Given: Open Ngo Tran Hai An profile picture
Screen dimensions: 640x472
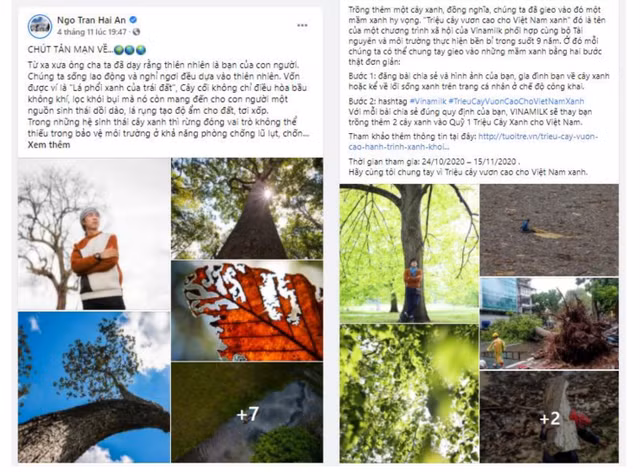Looking at the screenshot, I should [x=40, y=26].
